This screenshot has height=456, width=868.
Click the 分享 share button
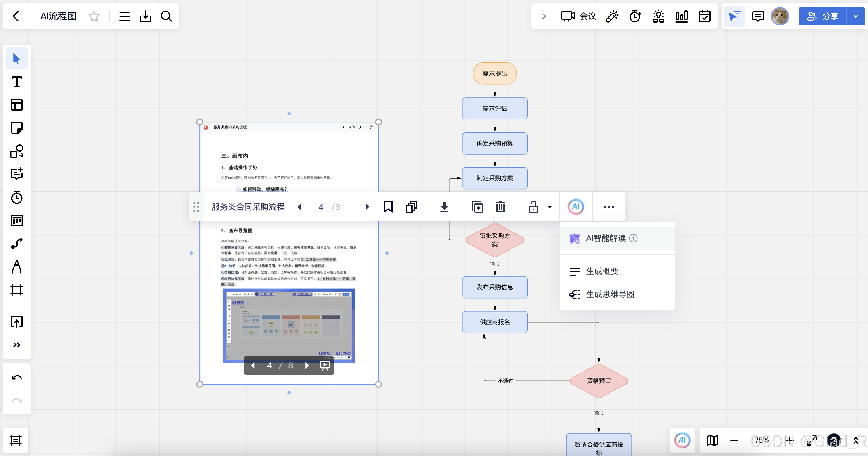823,16
